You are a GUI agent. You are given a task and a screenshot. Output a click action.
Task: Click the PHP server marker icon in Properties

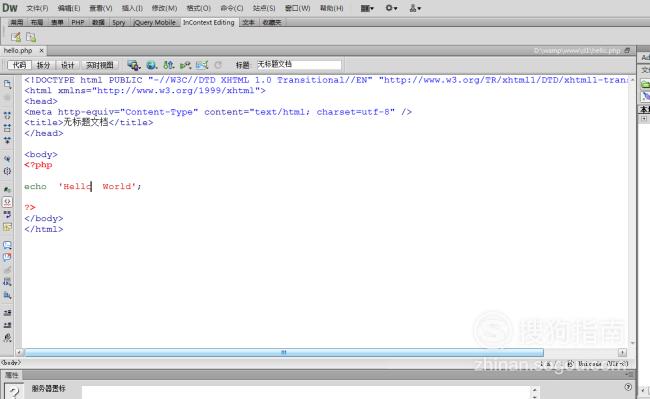(x=14, y=391)
